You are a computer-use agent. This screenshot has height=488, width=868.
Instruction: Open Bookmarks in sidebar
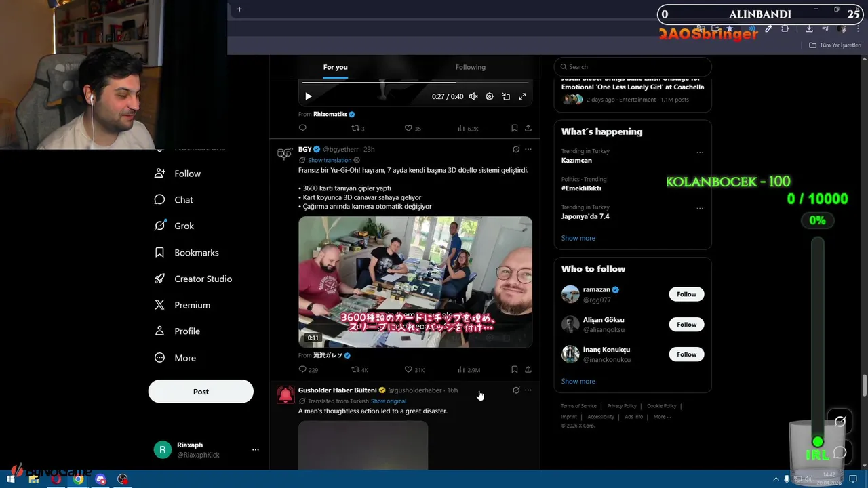pyautogui.click(x=187, y=252)
